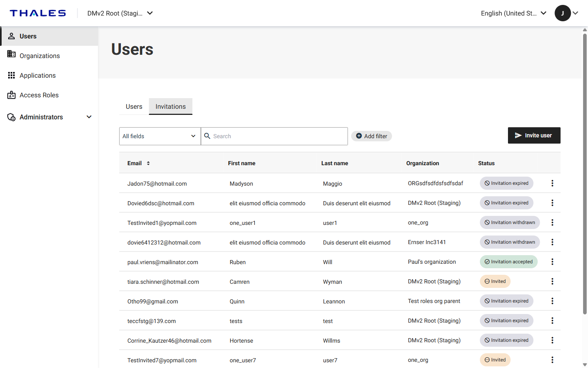
Task: Click the Organization column header
Action: [x=423, y=163]
